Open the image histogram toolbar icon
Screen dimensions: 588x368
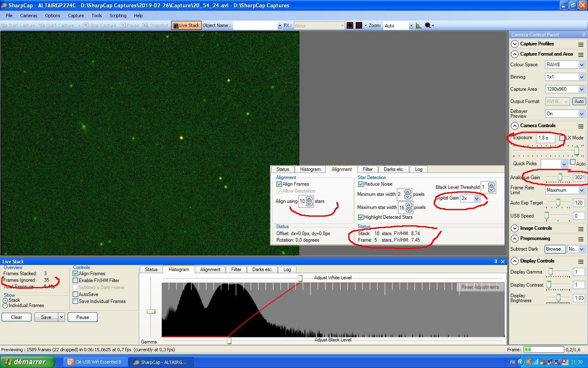pyautogui.click(x=419, y=25)
